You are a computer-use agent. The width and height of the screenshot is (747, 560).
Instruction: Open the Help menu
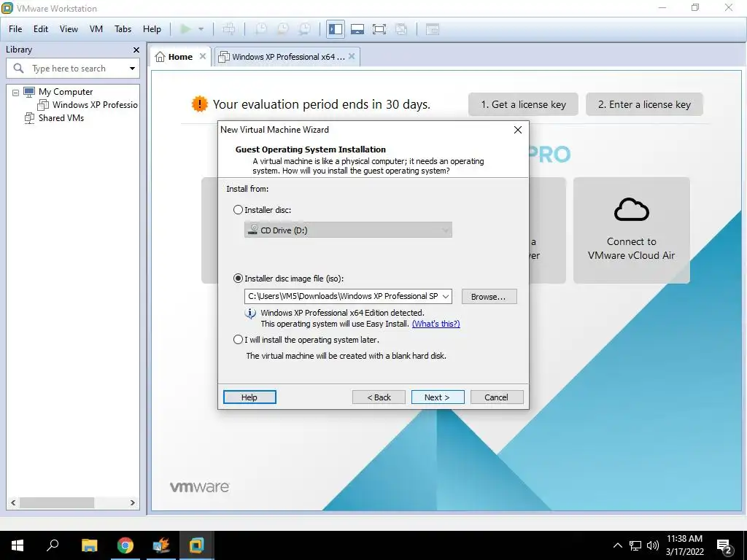click(152, 29)
